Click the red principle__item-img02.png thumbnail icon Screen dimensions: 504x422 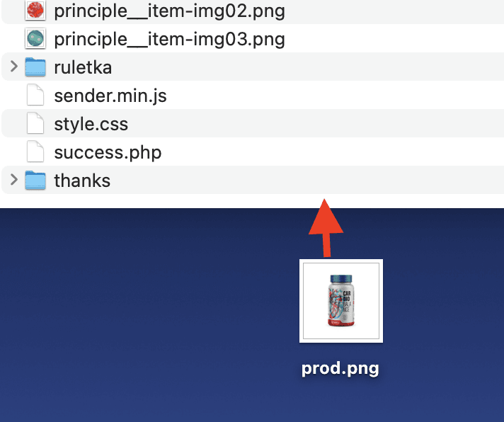tap(35, 11)
